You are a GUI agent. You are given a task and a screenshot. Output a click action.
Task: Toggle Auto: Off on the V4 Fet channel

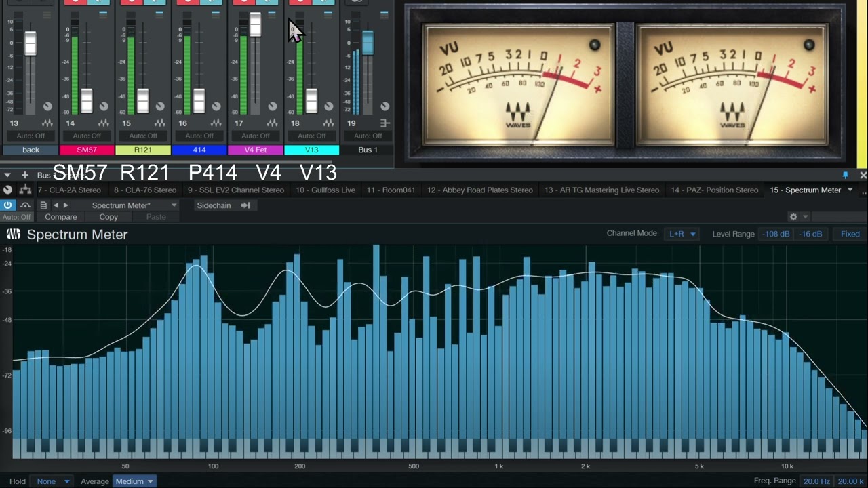tap(256, 136)
